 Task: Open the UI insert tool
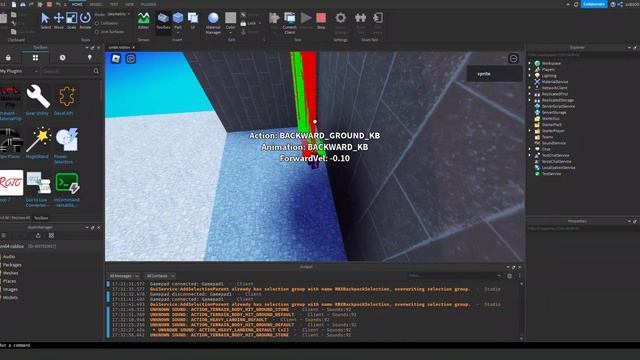[x=193, y=20]
